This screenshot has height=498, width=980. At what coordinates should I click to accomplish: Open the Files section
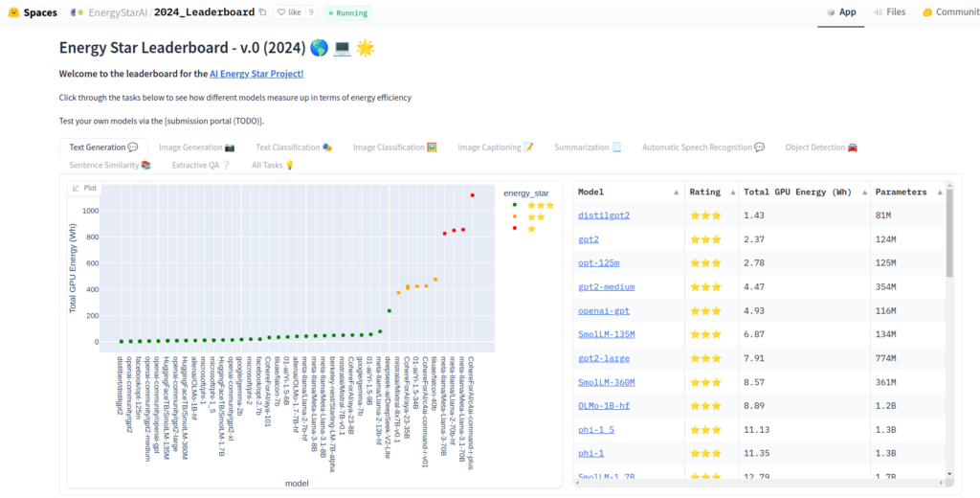coord(889,11)
